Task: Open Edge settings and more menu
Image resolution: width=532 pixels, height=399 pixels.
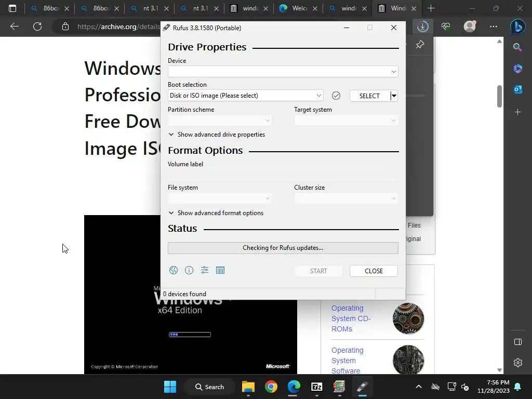Action: [494, 26]
